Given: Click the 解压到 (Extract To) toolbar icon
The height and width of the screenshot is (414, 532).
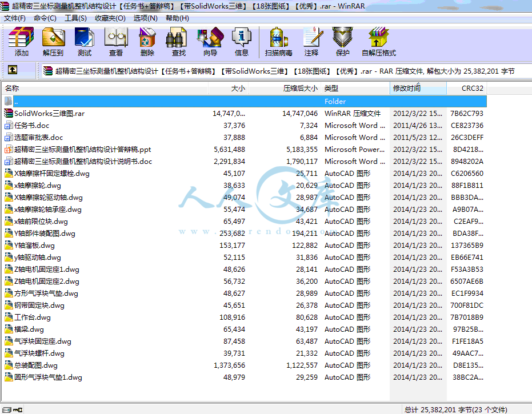Looking at the screenshot, I should click(x=53, y=37).
